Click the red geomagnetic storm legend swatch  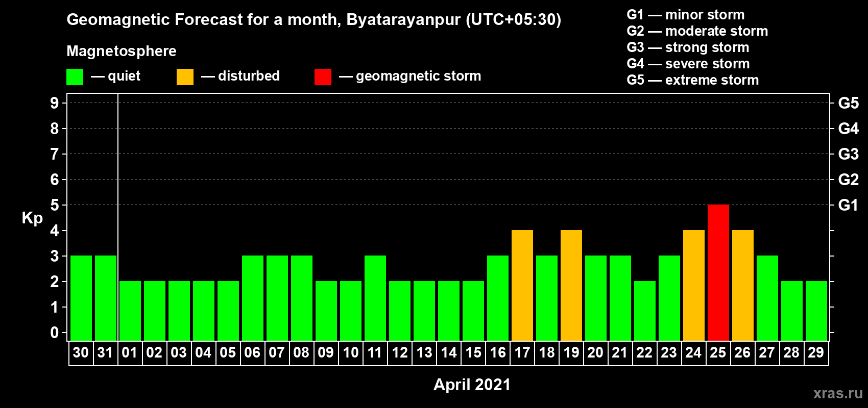323,77
